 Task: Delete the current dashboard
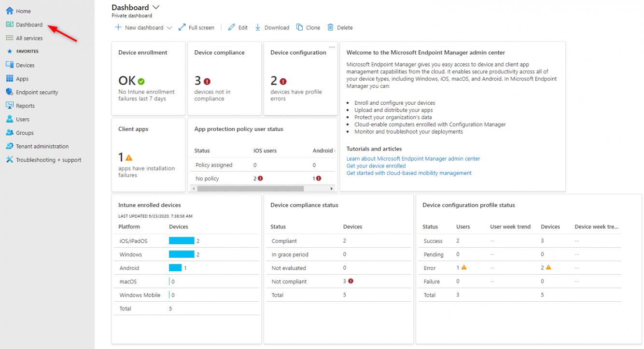340,28
